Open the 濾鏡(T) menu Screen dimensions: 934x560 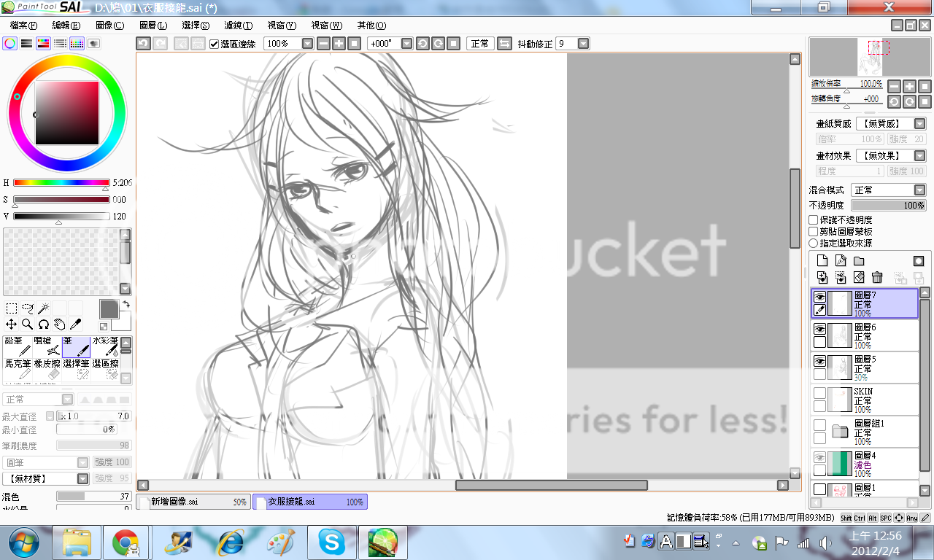pyautogui.click(x=238, y=26)
